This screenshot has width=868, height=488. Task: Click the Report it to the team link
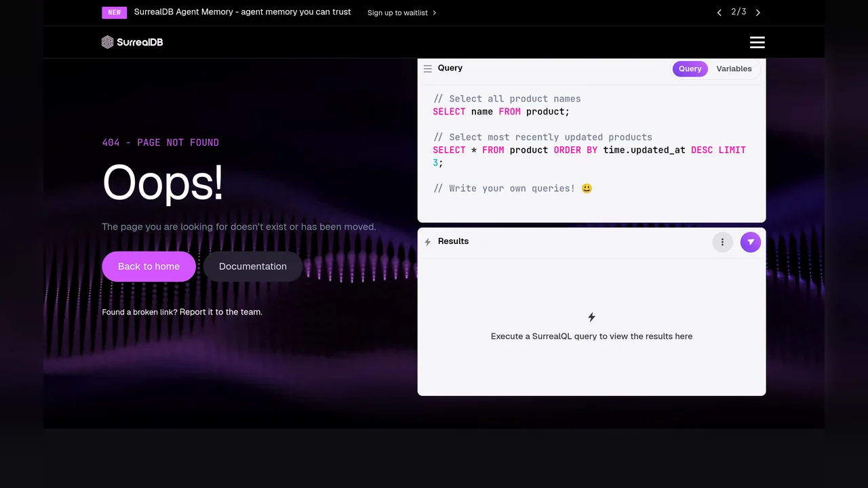tap(221, 312)
